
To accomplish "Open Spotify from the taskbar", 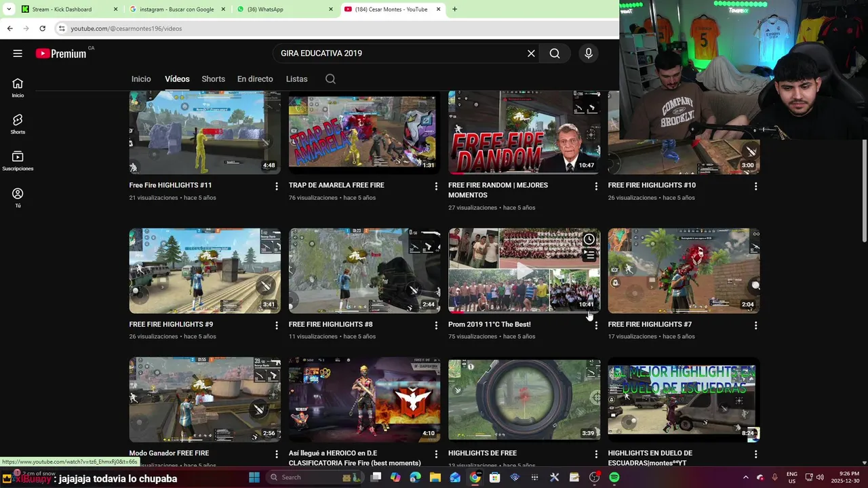I will pos(614,477).
